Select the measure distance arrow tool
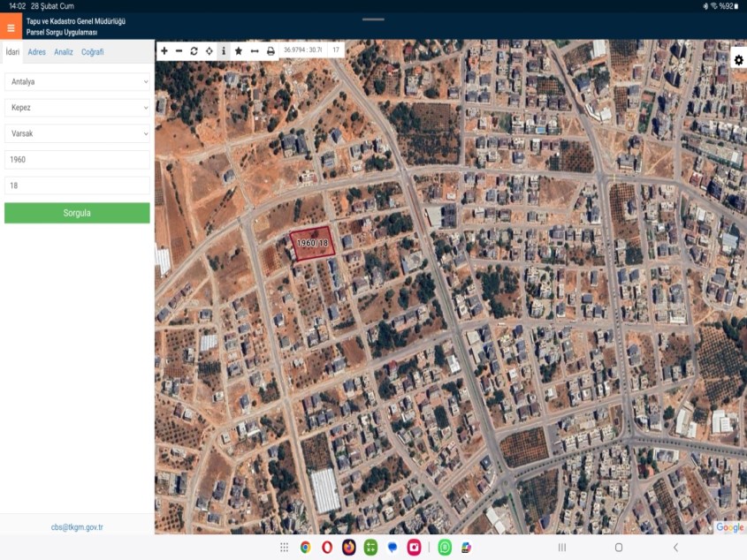This screenshot has height=560, width=747. coord(255,51)
